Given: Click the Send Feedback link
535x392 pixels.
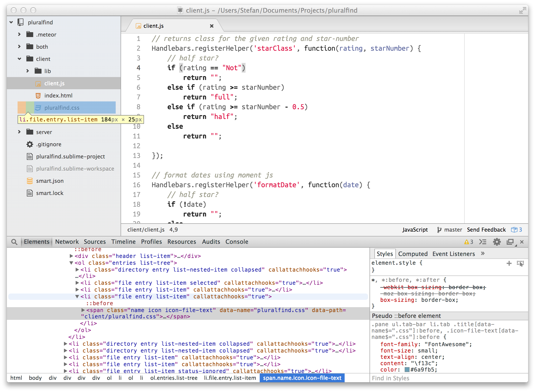Looking at the screenshot, I should pos(486,230).
